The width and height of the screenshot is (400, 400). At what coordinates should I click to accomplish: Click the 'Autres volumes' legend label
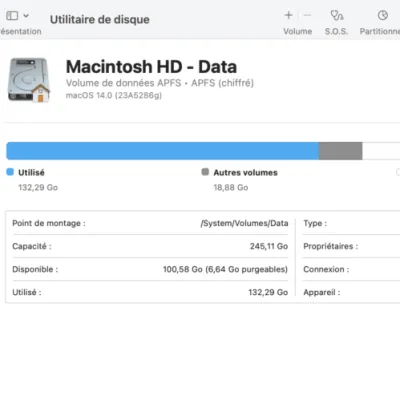pyautogui.click(x=245, y=173)
